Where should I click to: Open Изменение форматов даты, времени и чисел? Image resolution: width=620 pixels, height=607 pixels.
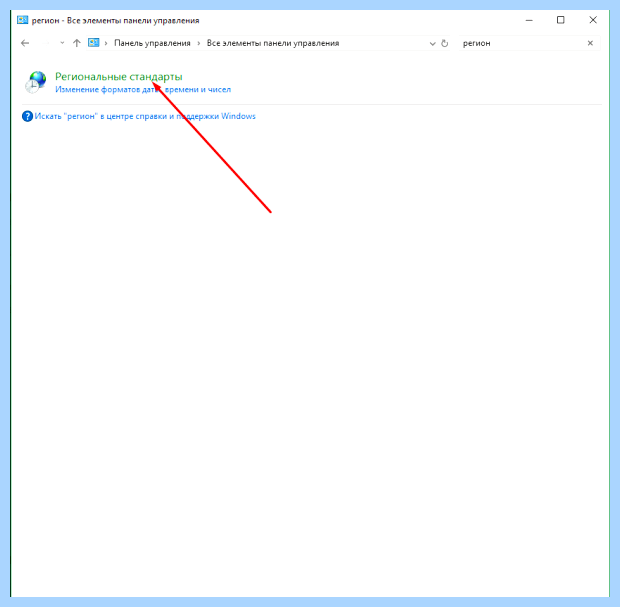point(143,90)
